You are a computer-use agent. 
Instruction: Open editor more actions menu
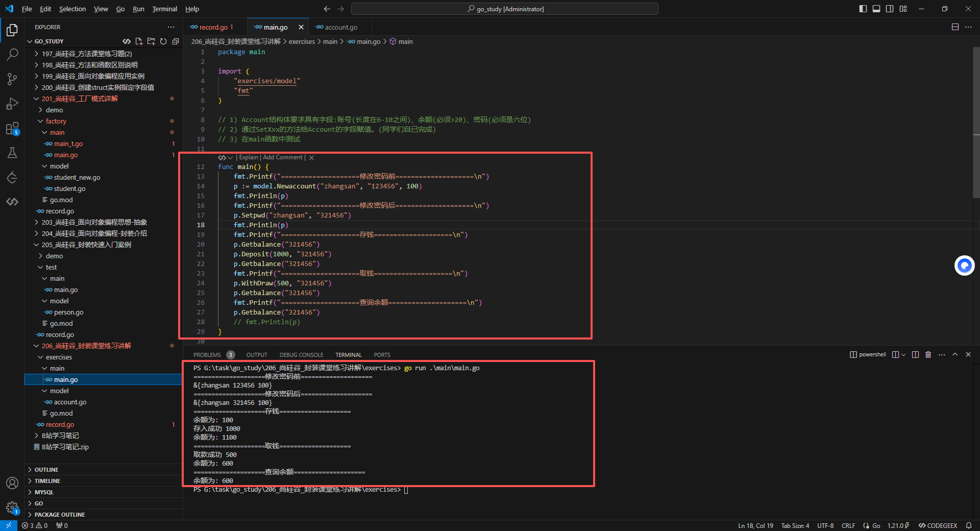point(968,27)
